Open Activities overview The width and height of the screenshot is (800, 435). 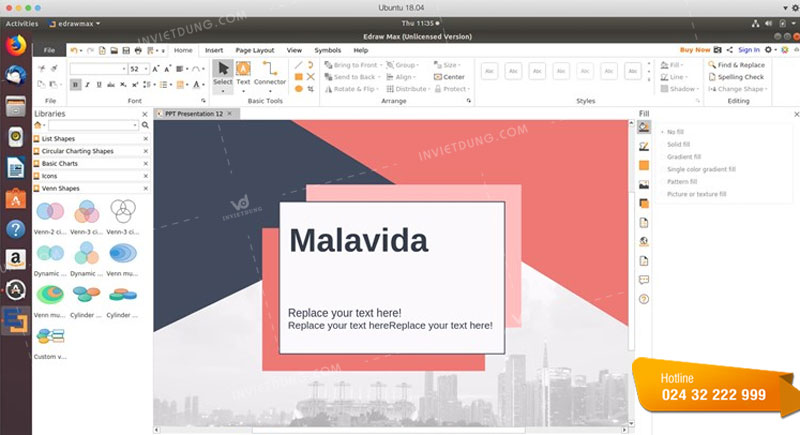coord(22,23)
